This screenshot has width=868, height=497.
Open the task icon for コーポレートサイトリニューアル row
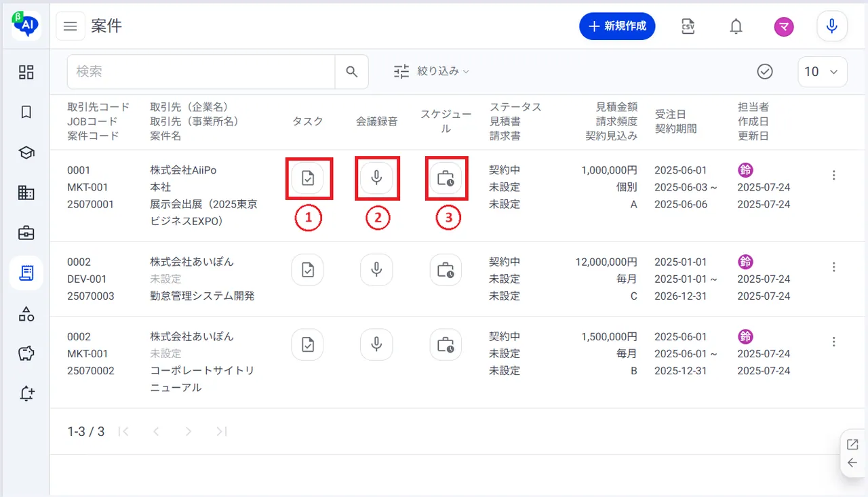(307, 344)
